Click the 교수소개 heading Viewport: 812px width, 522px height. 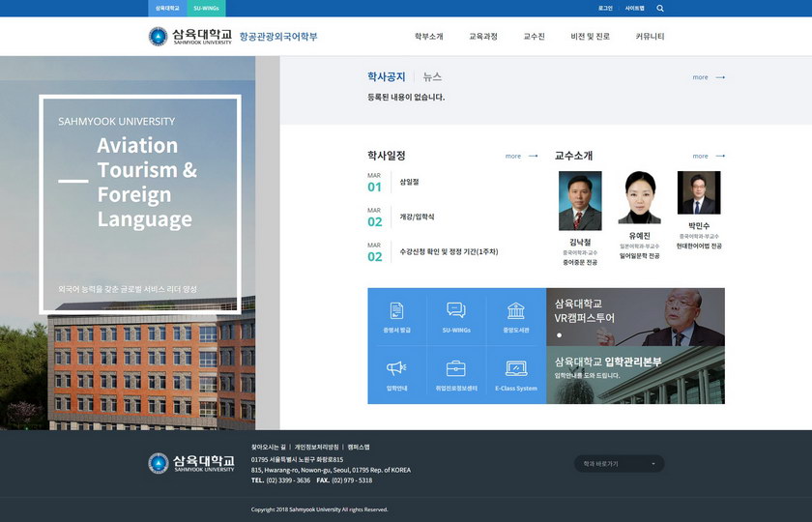(x=574, y=156)
